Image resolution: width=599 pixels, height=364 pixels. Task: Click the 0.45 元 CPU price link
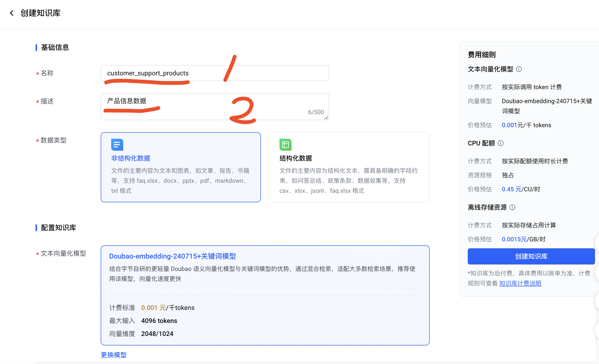[x=511, y=189]
